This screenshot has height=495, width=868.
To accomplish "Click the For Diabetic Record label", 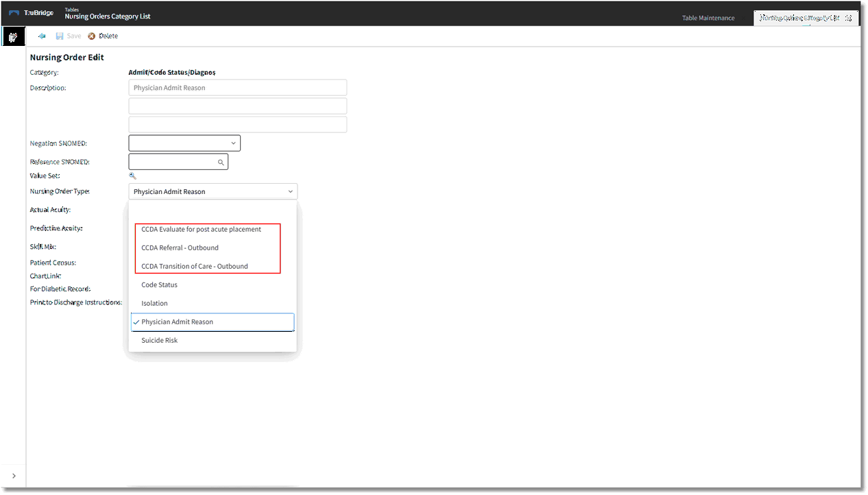I will pyautogui.click(x=60, y=289).
